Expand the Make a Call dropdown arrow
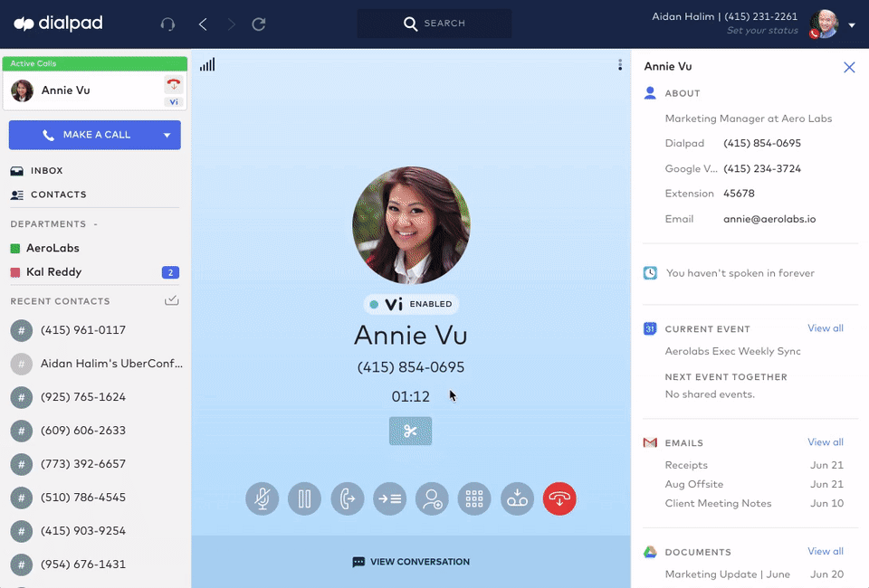The image size is (869, 588). click(x=167, y=135)
